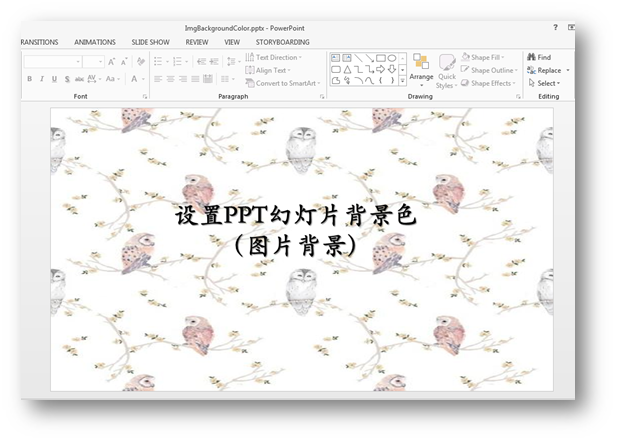617x442 pixels.
Task: Toggle Strikethrough (abc) formatting
Action: 79,79
